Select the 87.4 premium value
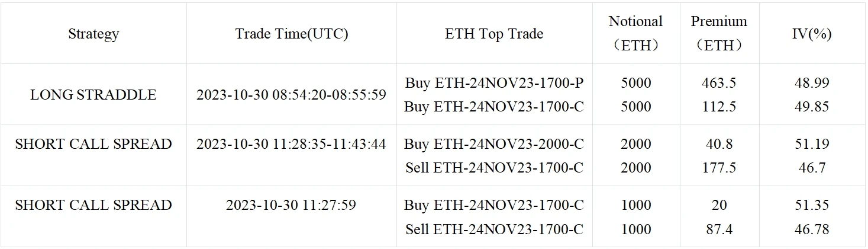This screenshot has height=249, width=868. pyautogui.click(x=718, y=229)
